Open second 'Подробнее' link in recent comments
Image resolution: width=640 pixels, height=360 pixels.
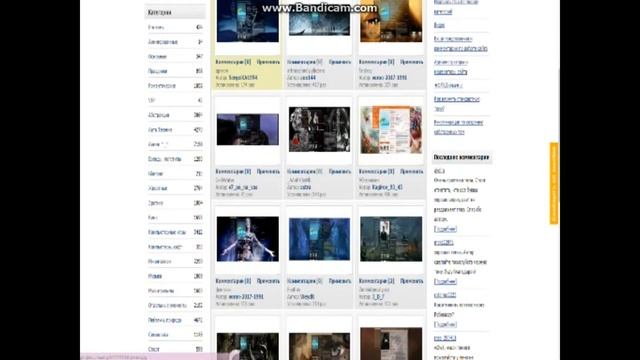445,282
